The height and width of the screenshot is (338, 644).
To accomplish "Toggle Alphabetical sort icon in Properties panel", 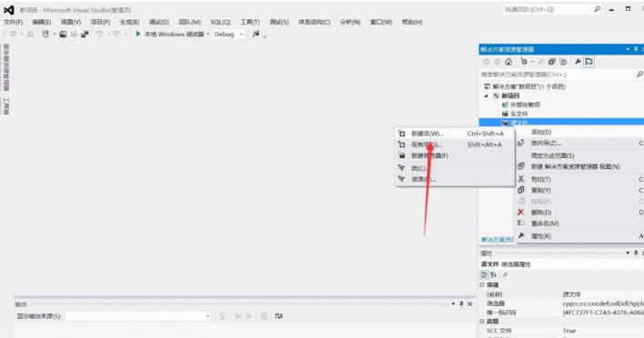I will [494, 274].
